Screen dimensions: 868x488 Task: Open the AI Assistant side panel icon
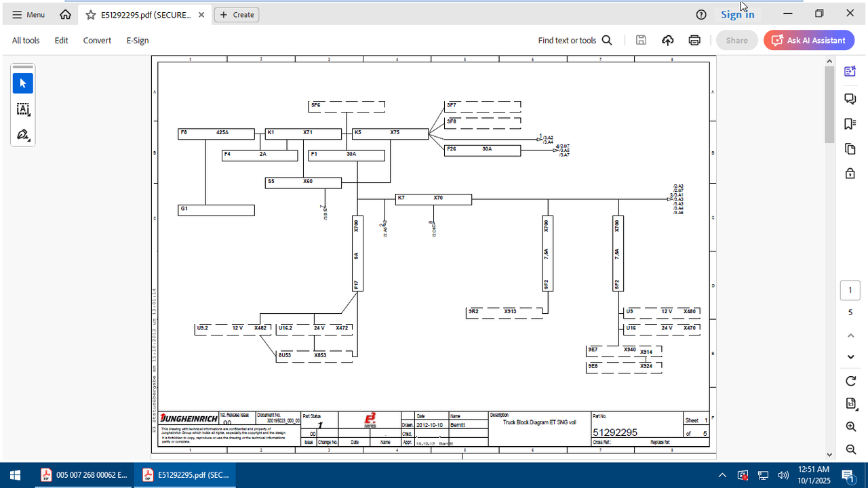click(x=850, y=71)
